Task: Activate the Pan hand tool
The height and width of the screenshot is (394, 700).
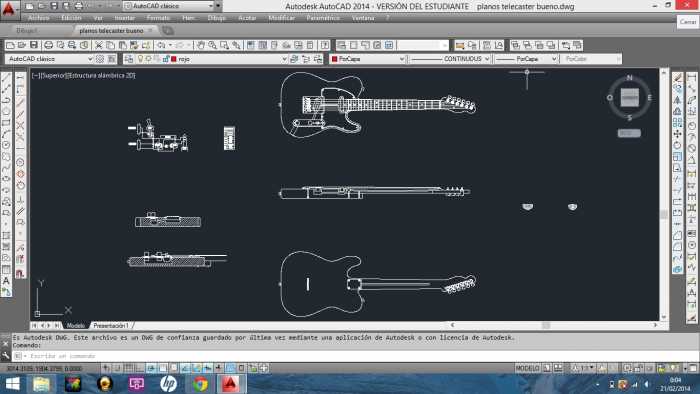Action: 201,45
